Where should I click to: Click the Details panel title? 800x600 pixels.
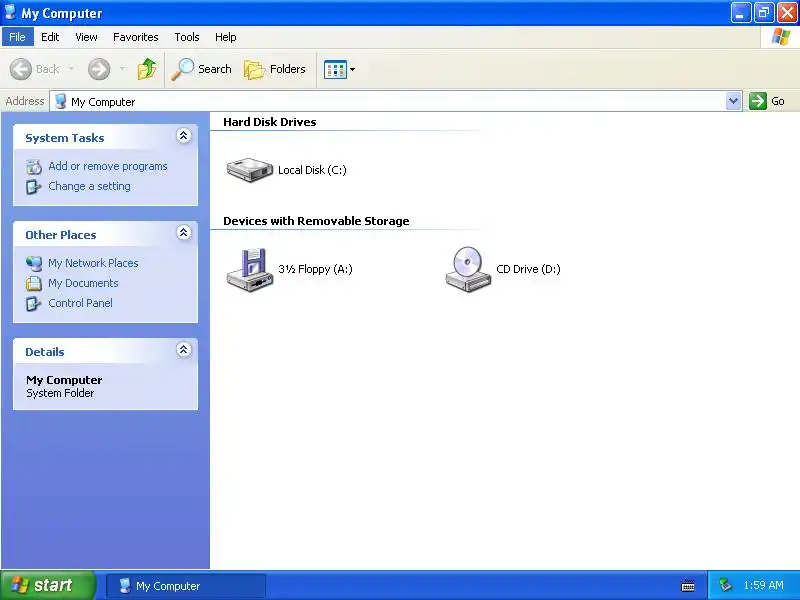click(x=45, y=352)
